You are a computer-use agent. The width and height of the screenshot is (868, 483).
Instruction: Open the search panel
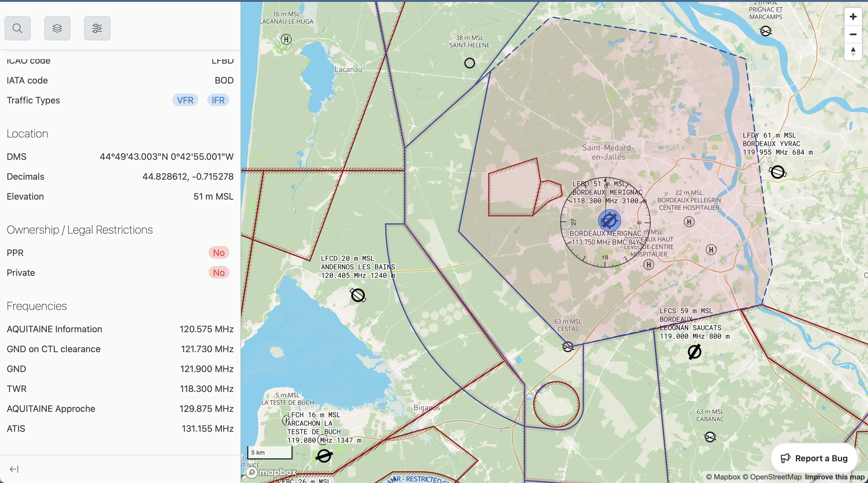tap(17, 28)
